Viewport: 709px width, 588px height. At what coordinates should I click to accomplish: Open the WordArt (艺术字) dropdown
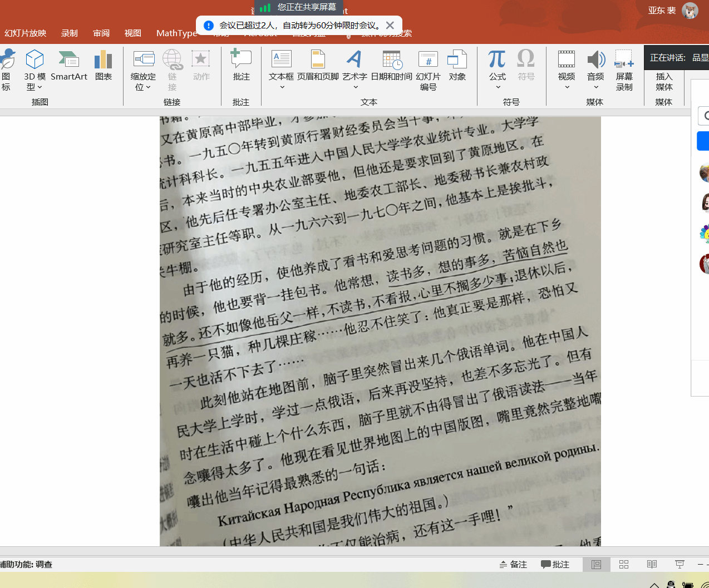coord(355,87)
